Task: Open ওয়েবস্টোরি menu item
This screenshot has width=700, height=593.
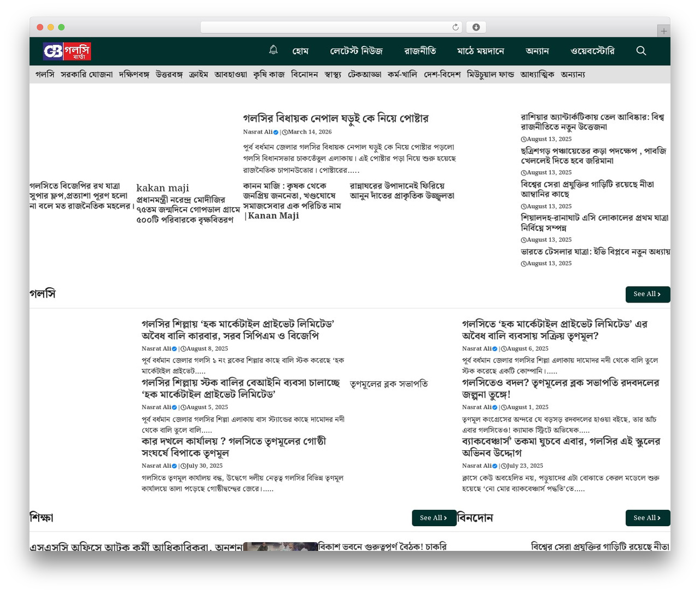Action: pos(592,51)
